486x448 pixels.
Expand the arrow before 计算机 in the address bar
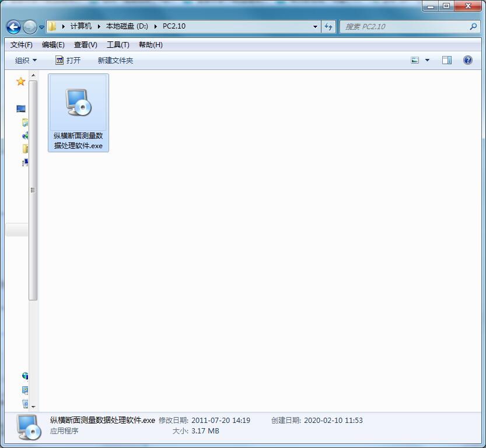(63, 27)
